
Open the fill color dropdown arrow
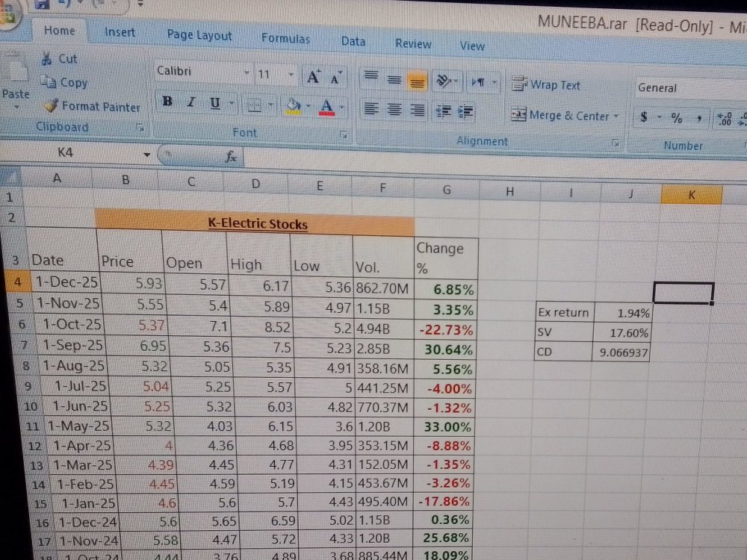[x=309, y=106]
